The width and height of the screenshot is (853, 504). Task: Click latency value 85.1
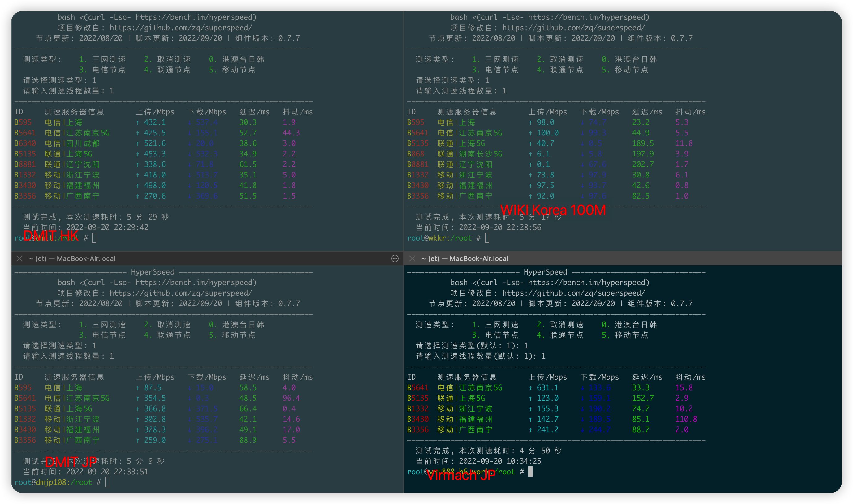[x=641, y=419]
